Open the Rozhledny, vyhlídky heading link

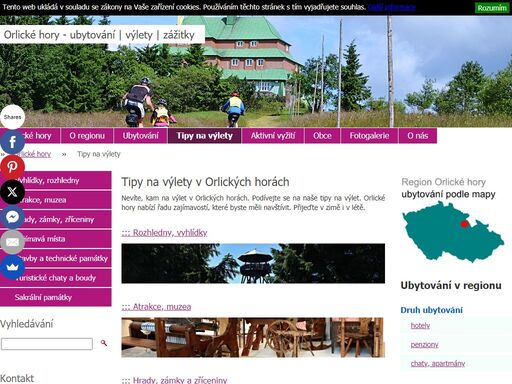(x=164, y=233)
